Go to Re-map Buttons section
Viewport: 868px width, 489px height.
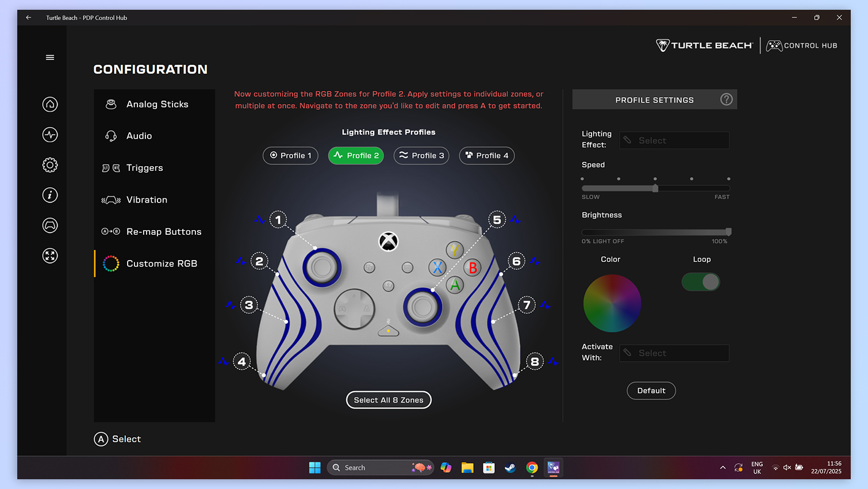pyautogui.click(x=163, y=232)
